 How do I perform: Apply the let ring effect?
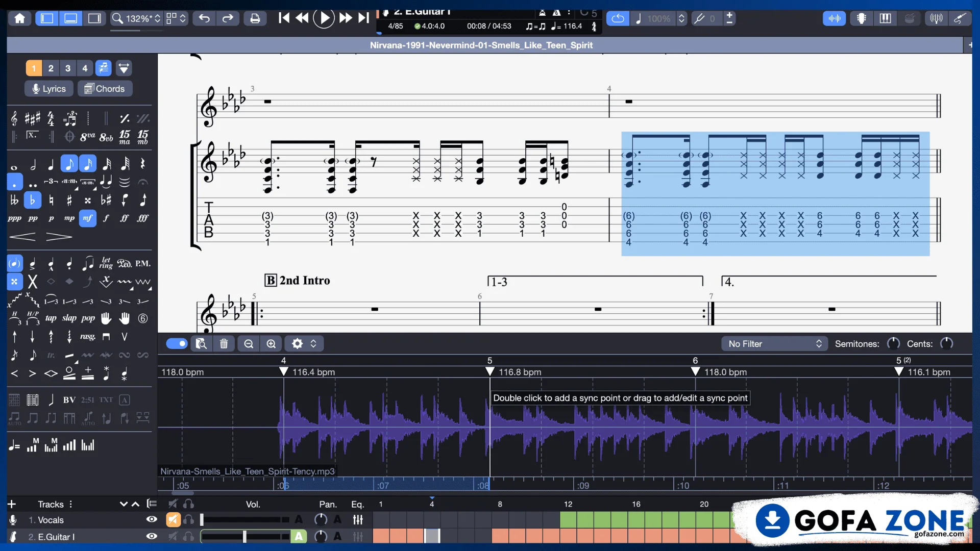(x=106, y=263)
